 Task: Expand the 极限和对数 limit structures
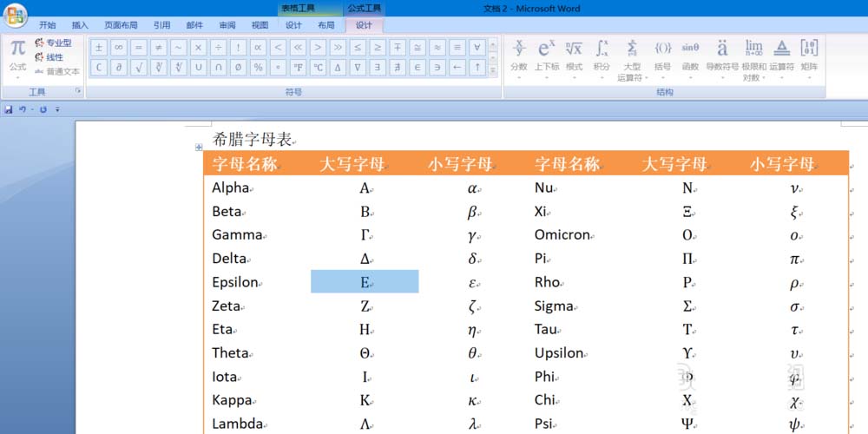[754, 61]
